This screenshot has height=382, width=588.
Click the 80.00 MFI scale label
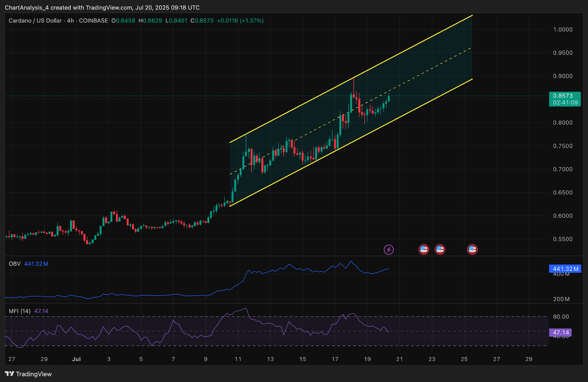(x=561, y=317)
